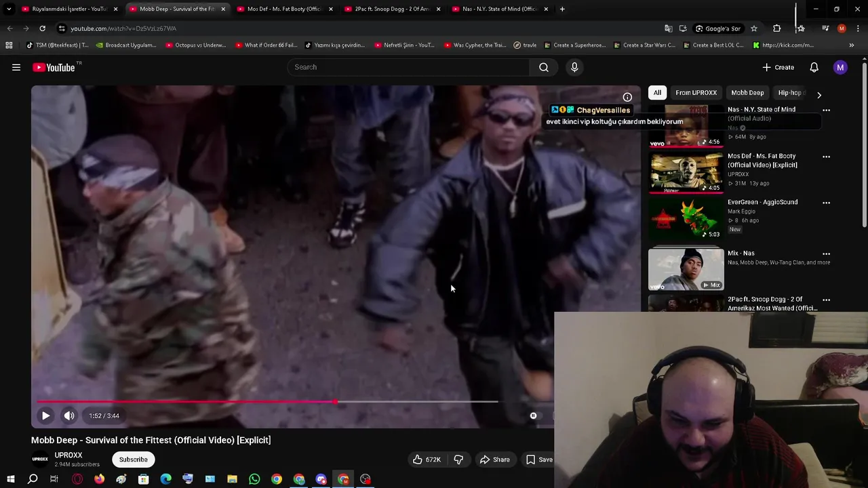Viewport: 868px width, 488px height.
Task: Open the account avatar menu
Action: click(x=840, y=67)
